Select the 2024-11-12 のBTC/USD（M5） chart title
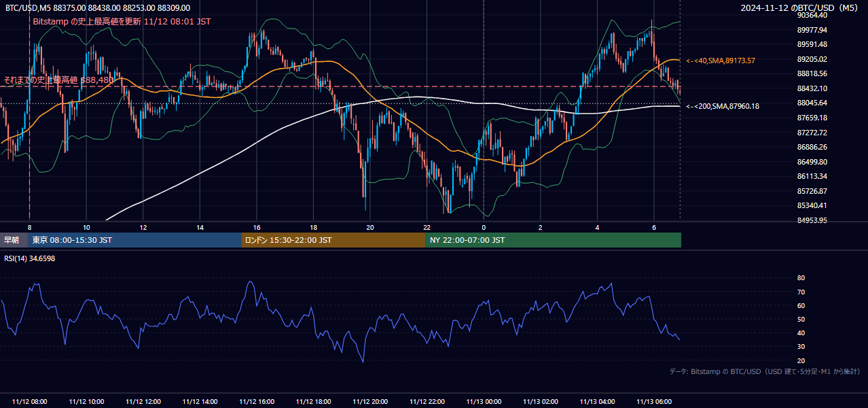The width and height of the screenshot is (868, 408). [800, 8]
